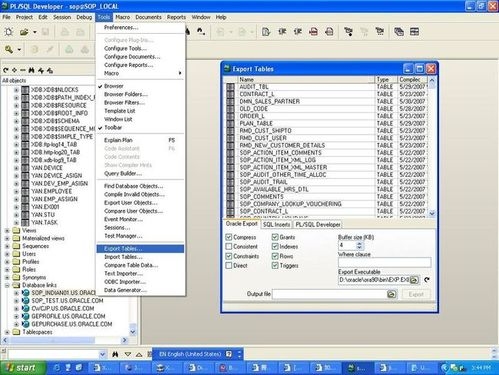Open the bottom search combo box dropdown
The image size is (499, 375).
102,354
